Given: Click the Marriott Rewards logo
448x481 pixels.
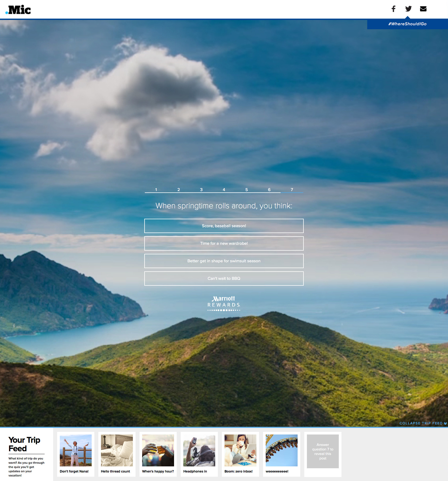Looking at the screenshot, I should click(224, 303).
